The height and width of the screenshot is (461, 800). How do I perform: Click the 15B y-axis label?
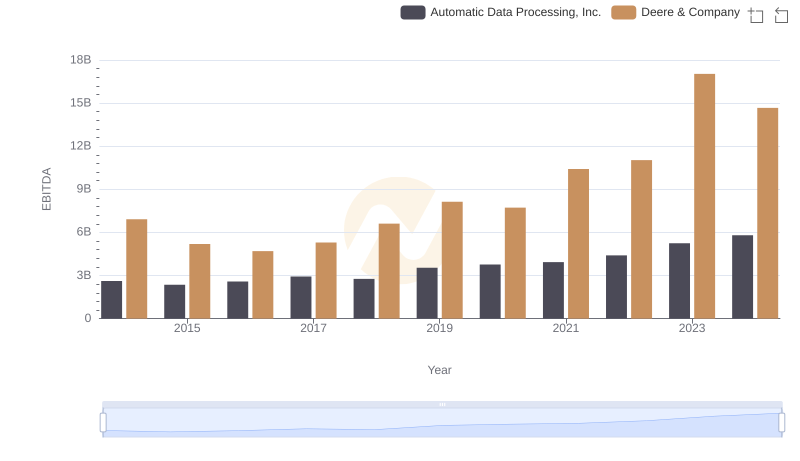(x=81, y=103)
